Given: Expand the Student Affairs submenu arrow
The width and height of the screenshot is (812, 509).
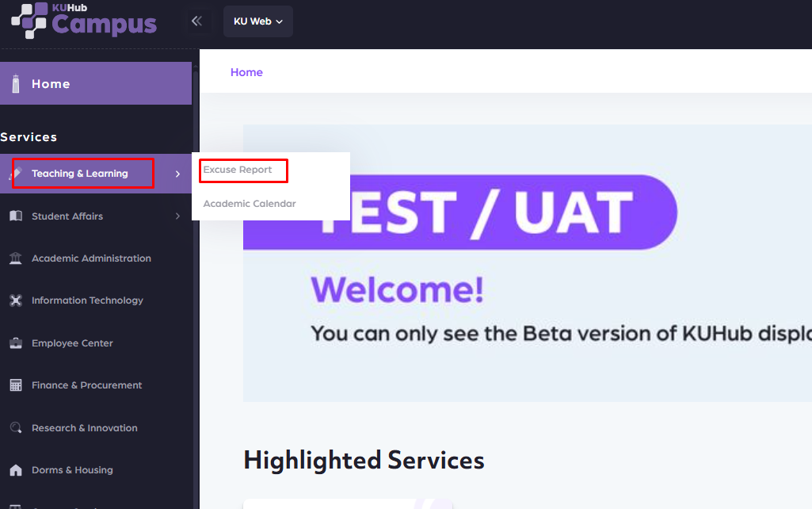Looking at the screenshot, I should (177, 216).
